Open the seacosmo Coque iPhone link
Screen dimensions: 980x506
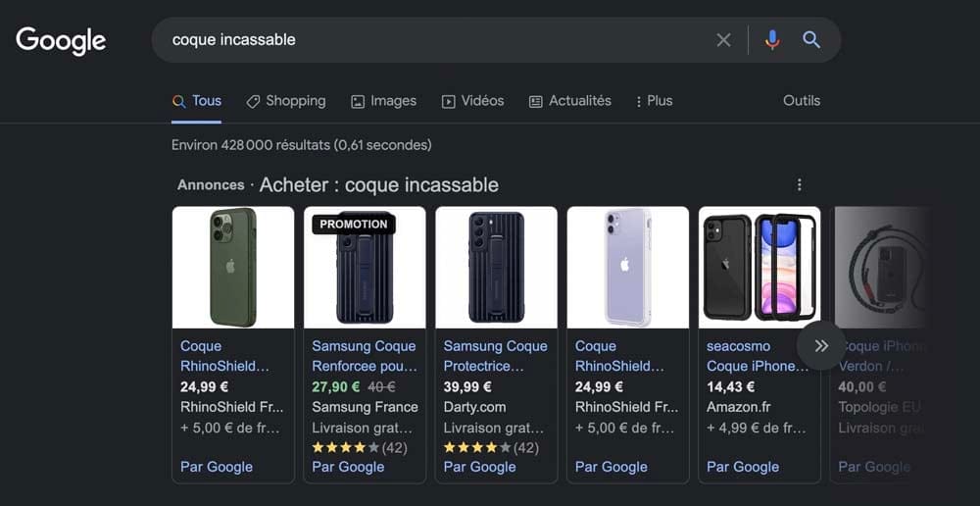[x=751, y=356]
